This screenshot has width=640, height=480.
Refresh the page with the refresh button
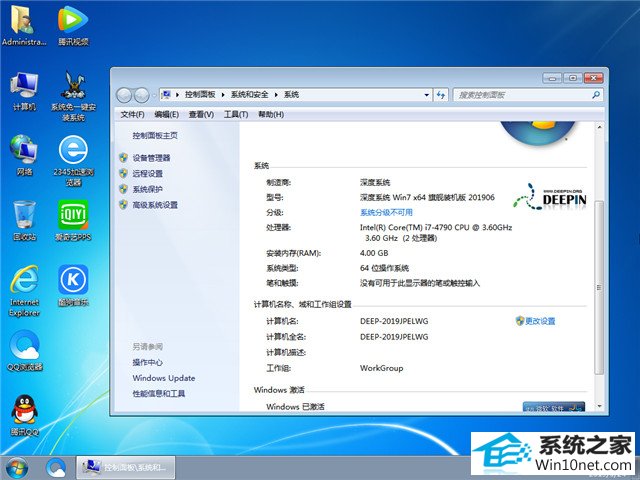click(441, 95)
